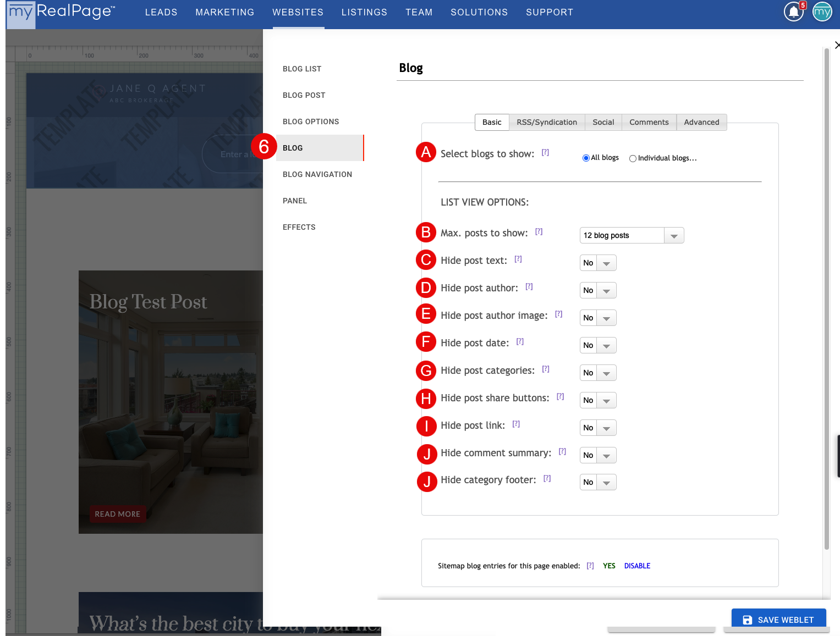Image resolution: width=840 pixels, height=636 pixels.
Task: Click help icon next to Hide post author image
Action: [x=559, y=314]
